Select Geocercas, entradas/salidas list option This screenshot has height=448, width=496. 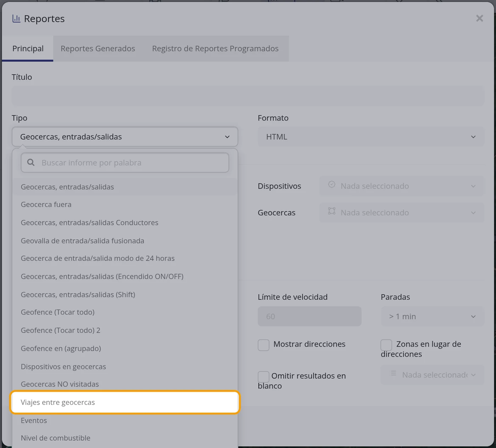pyautogui.click(x=125, y=187)
